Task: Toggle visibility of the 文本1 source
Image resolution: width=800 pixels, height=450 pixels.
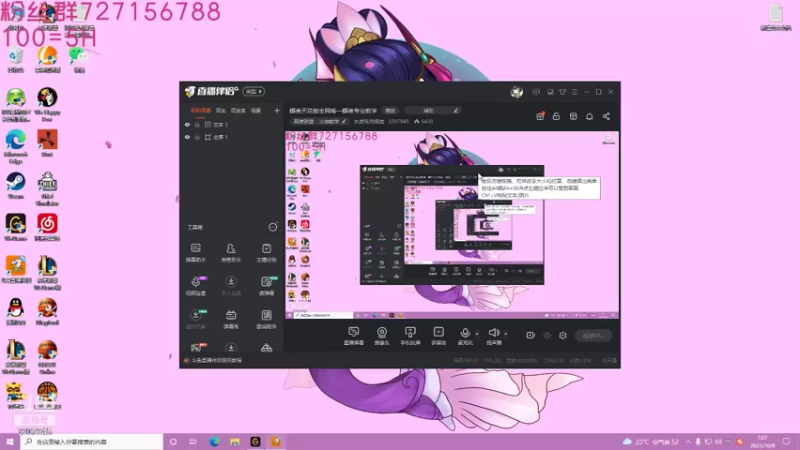Action: tap(187, 124)
